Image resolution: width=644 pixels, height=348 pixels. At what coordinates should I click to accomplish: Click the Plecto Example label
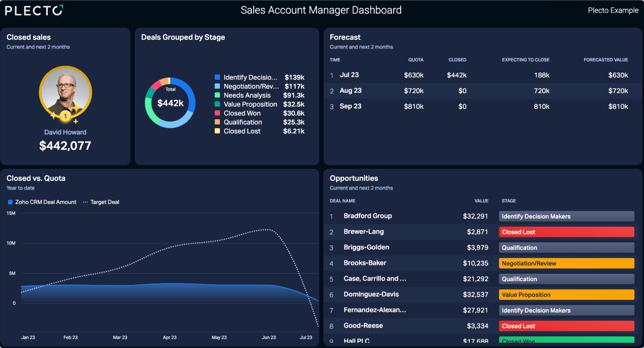pos(613,10)
